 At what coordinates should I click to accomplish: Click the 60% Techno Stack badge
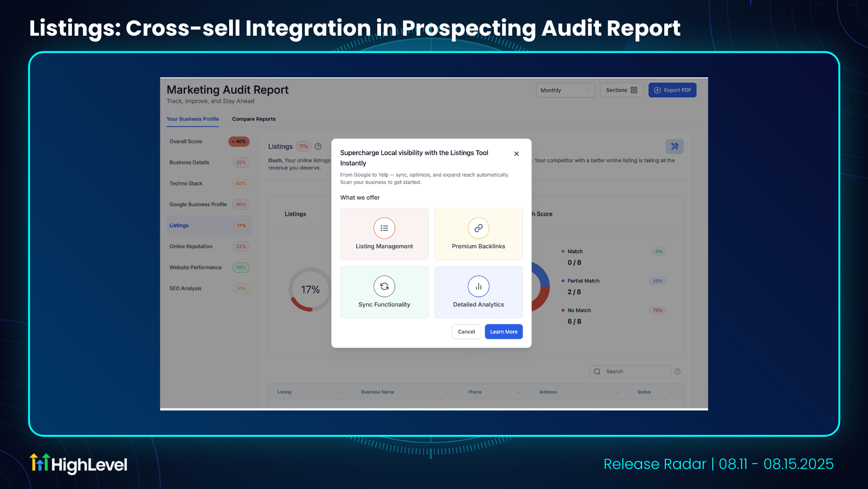[241, 183]
